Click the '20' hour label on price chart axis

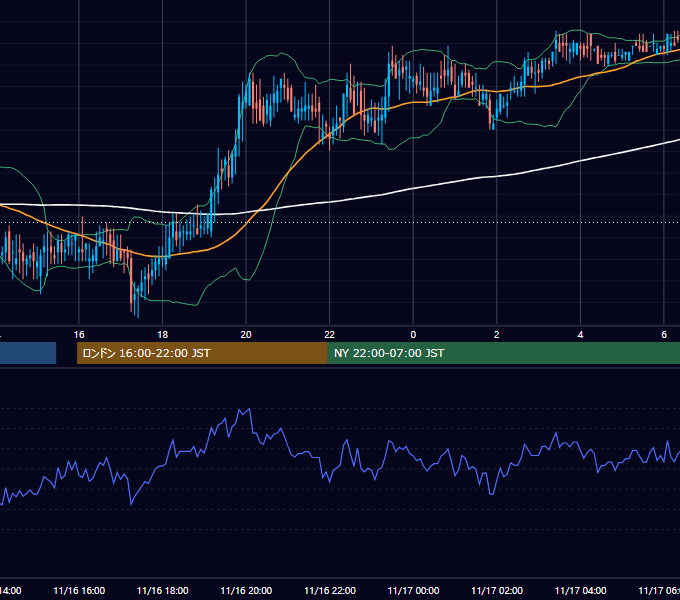coord(246,335)
